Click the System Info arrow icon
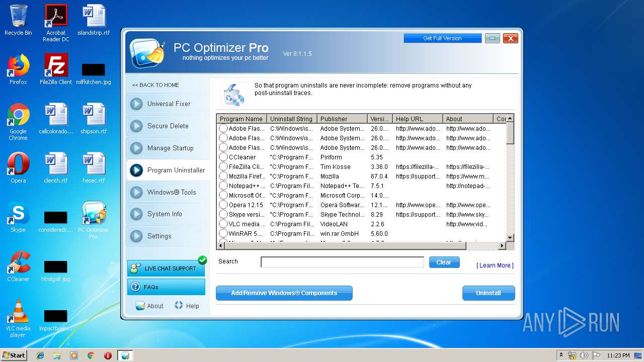 click(136, 214)
